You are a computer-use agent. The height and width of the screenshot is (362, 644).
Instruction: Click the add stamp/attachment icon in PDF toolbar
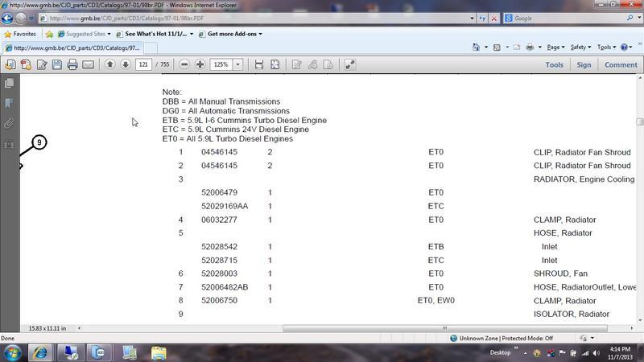coord(328,64)
